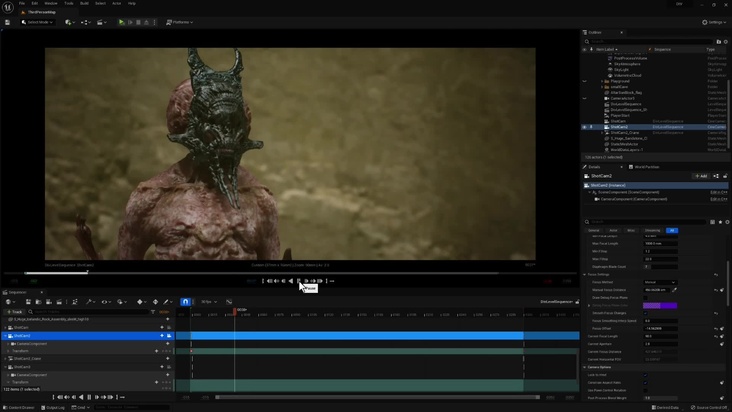The image size is (732, 412).
Task: Open outliner settings gear icon
Action: click(x=726, y=42)
